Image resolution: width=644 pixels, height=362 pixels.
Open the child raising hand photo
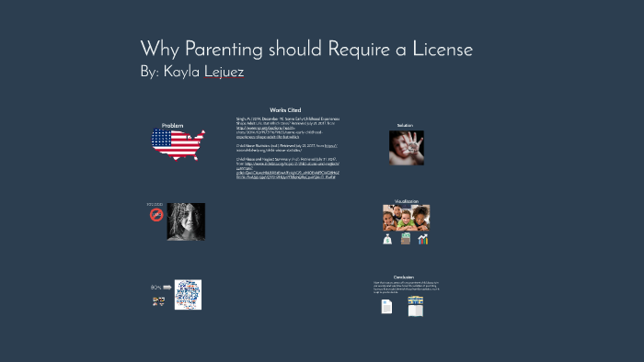(x=407, y=148)
